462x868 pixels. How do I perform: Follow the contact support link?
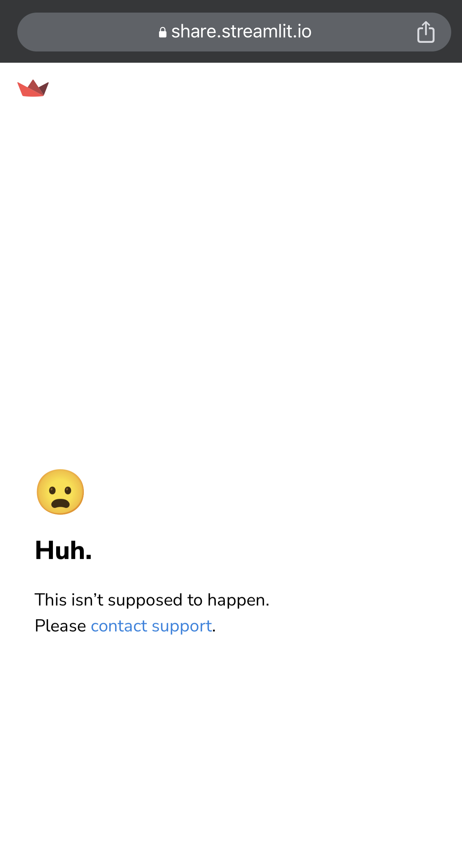click(x=151, y=626)
